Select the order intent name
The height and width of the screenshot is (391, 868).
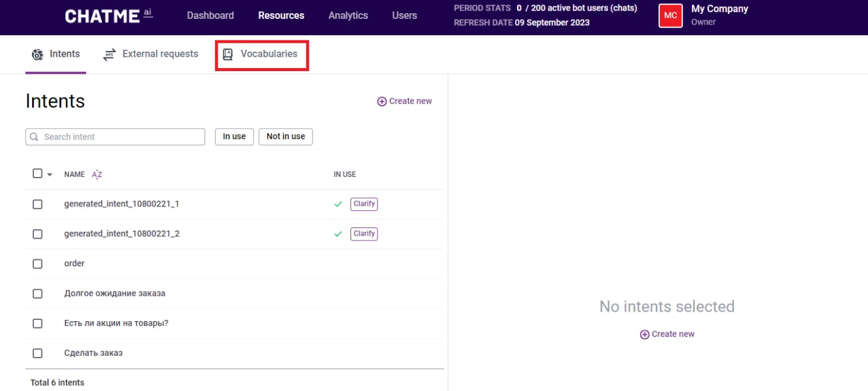74,264
